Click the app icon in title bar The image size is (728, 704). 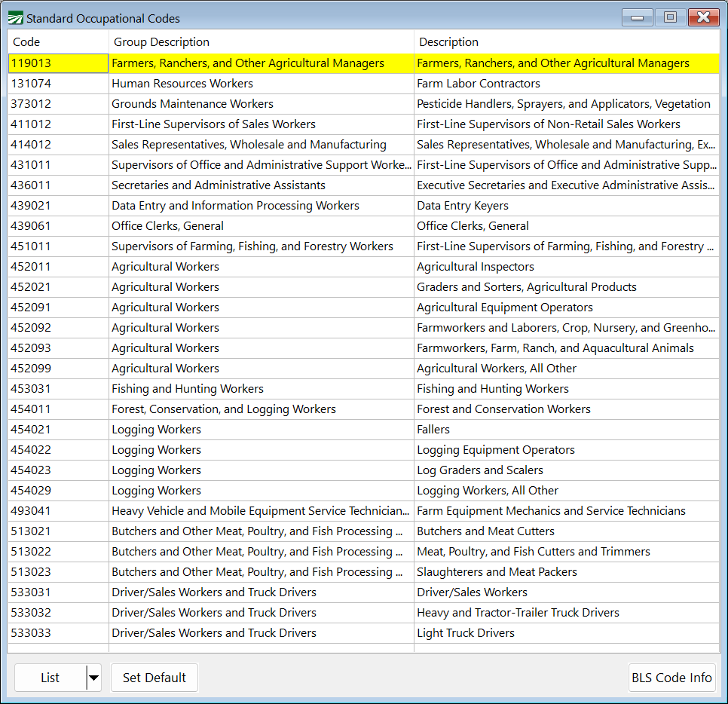(15, 18)
